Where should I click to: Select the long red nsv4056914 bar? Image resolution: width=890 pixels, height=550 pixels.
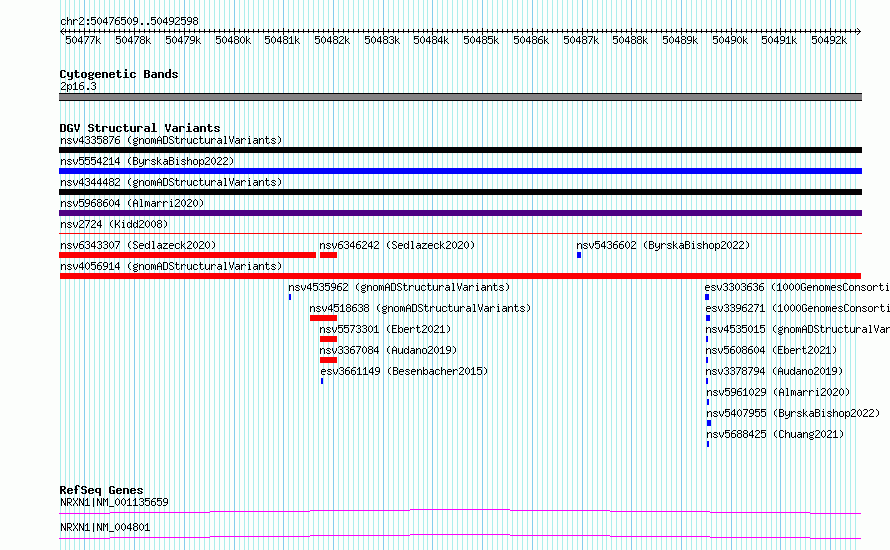(x=460, y=276)
